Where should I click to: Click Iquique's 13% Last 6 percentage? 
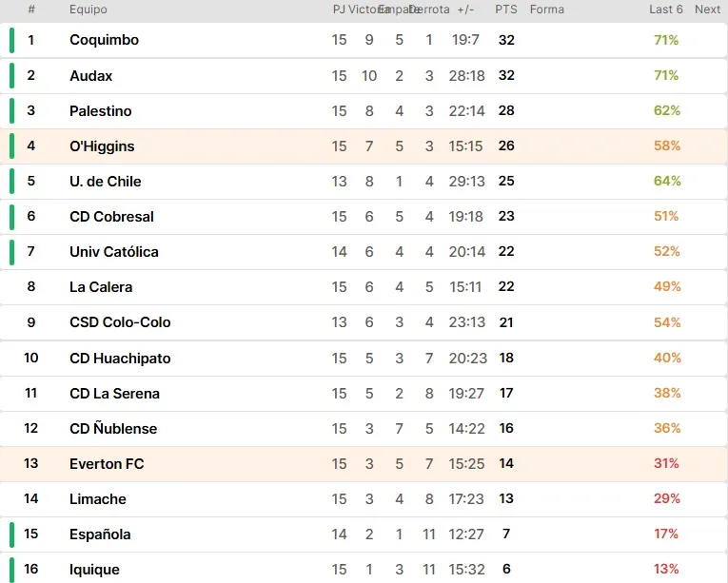666,570
